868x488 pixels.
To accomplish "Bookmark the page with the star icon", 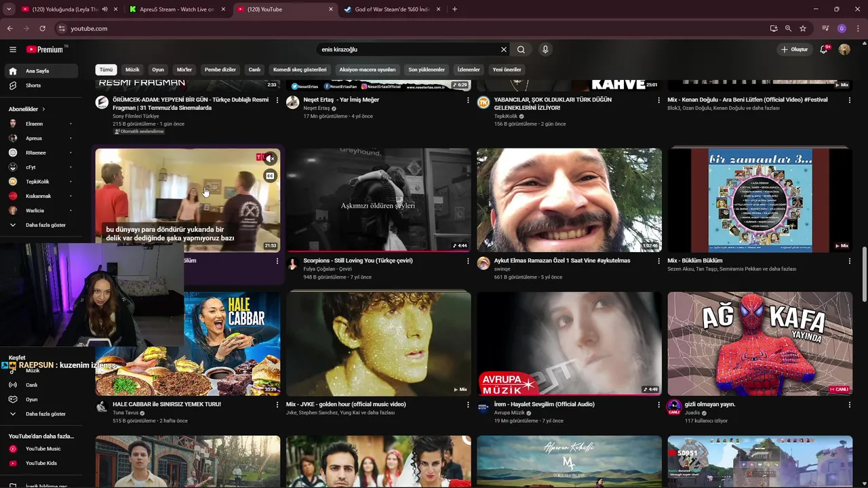I will [x=803, y=28].
